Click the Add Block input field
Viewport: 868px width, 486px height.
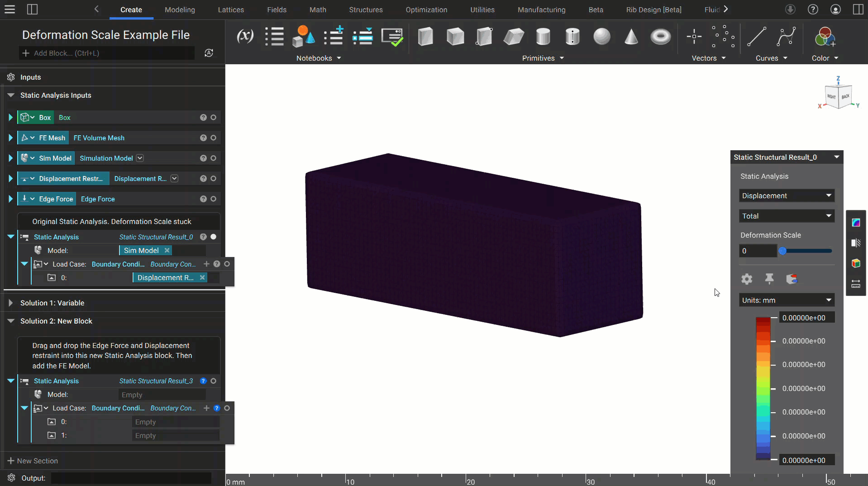click(x=107, y=53)
